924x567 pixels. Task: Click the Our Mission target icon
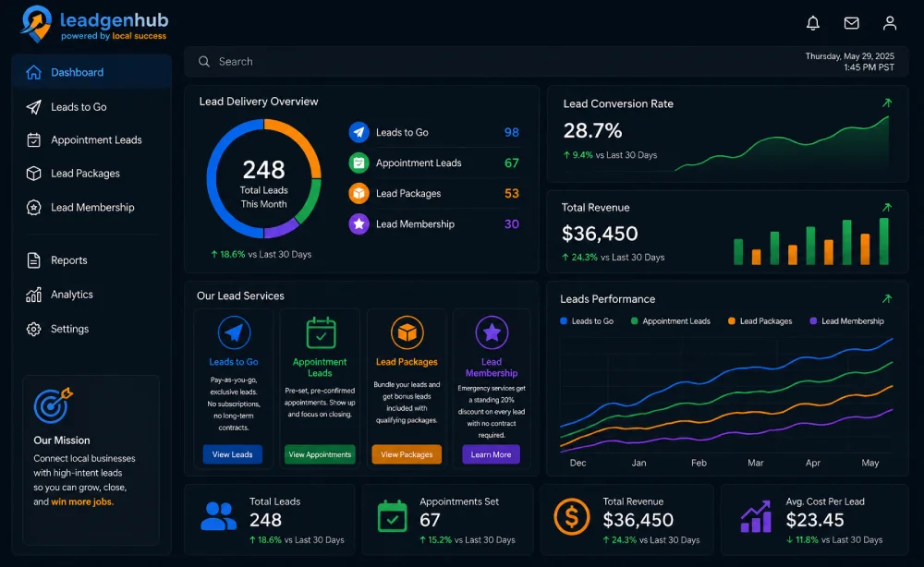(53, 405)
